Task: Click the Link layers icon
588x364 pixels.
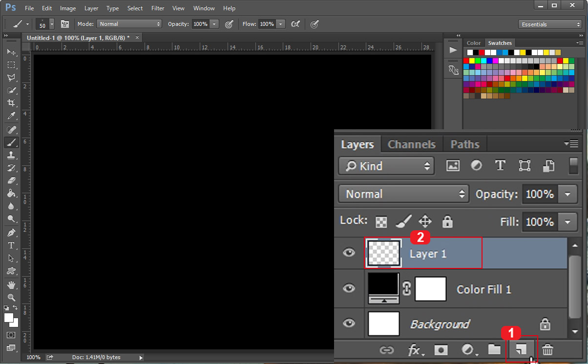Action: [x=387, y=350]
